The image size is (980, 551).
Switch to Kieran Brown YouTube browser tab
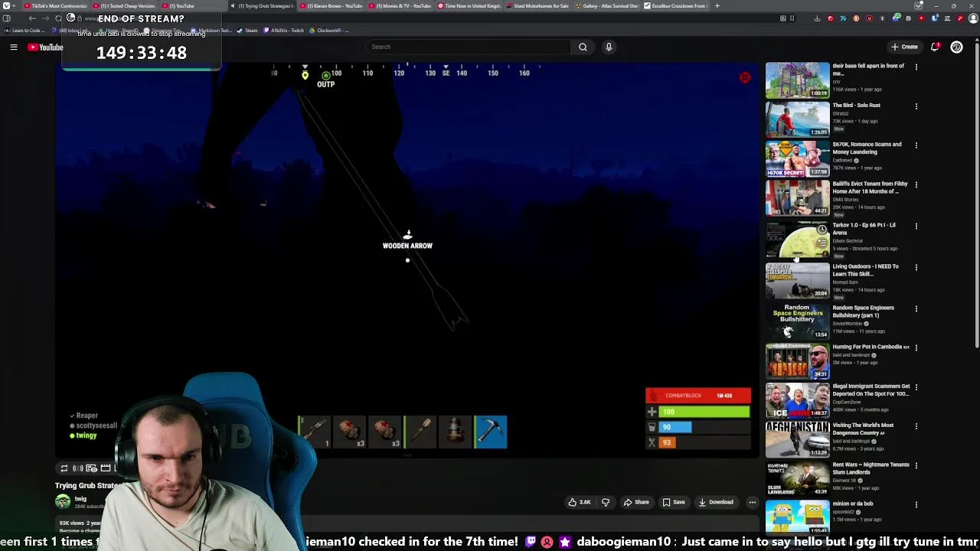pyautogui.click(x=332, y=6)
